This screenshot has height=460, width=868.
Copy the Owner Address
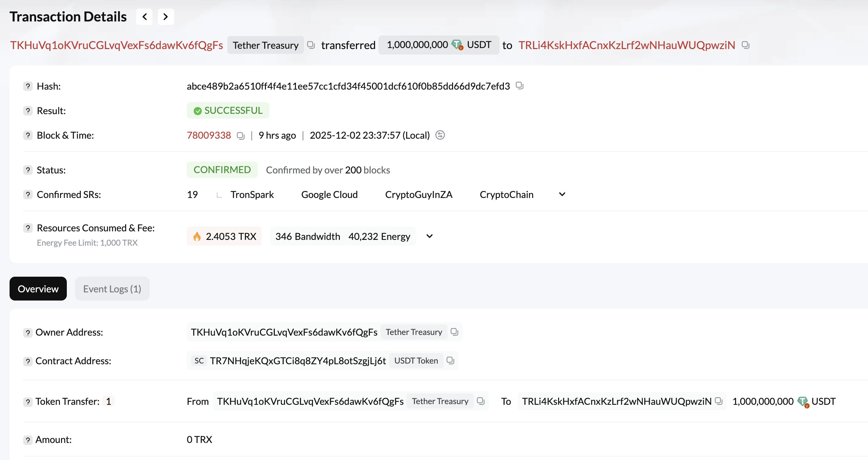coord(454,332)
